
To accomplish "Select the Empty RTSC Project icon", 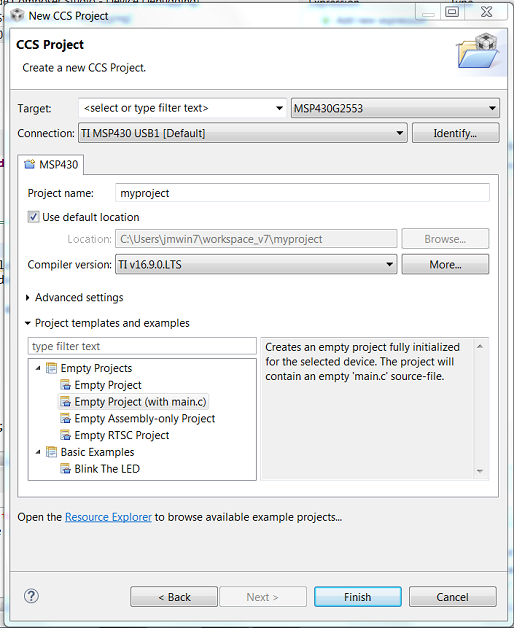I will pyautogui.click(x=66, y=435).
